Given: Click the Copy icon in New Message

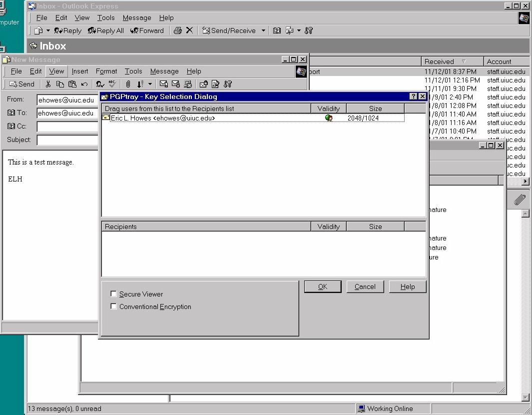Looking at the screenshot, I should point(60,84).
